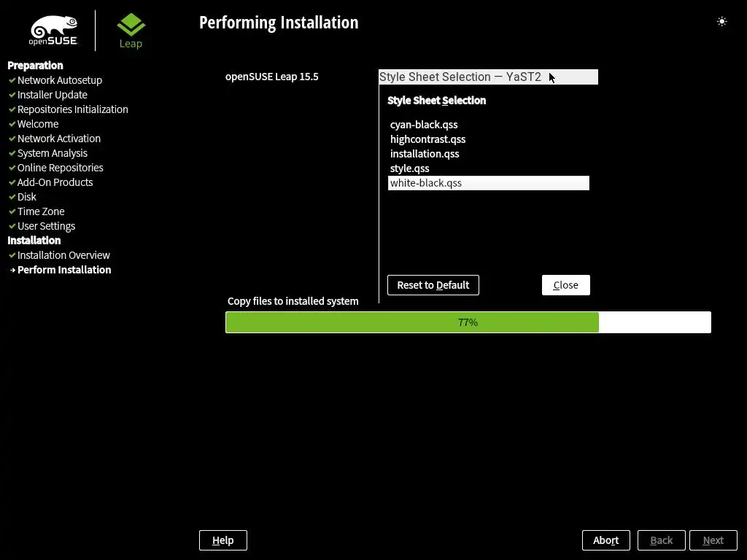
Task: Click Installer Update step
Action: tap(53, 95)
